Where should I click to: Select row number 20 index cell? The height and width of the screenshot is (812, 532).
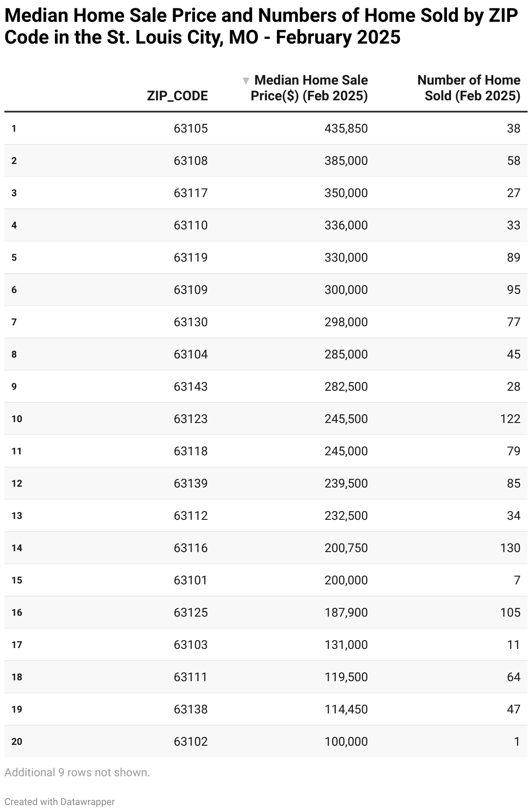click(17, 741)
